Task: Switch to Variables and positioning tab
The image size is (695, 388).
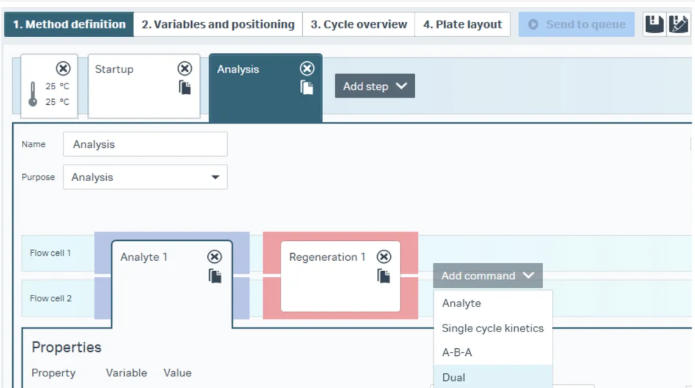Action: tap(218, 24)
